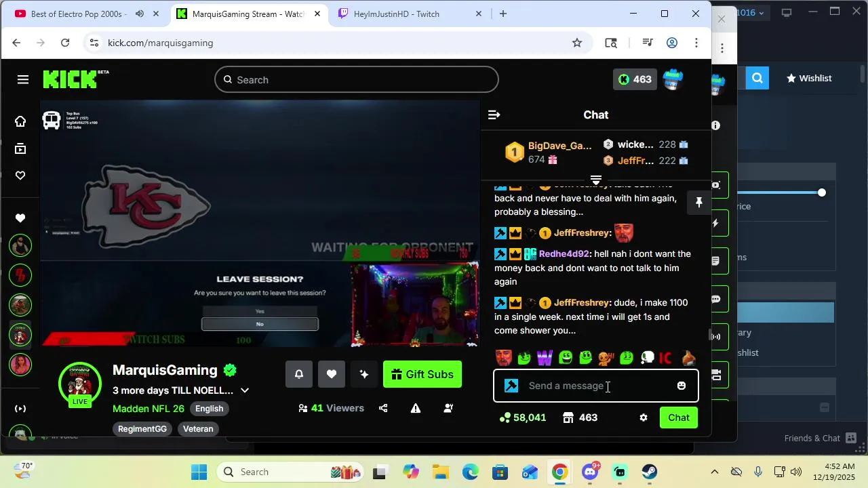Go back in browser history
Image resolution: width=868 pixels, height=488 pixels.
pos(16,43)
